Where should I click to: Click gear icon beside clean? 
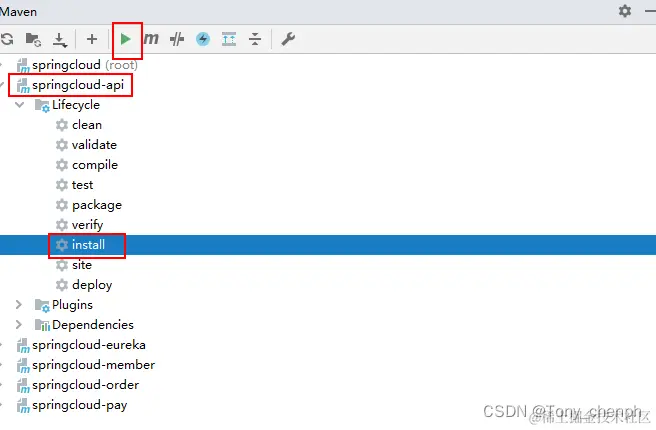(x=62, y=125)
